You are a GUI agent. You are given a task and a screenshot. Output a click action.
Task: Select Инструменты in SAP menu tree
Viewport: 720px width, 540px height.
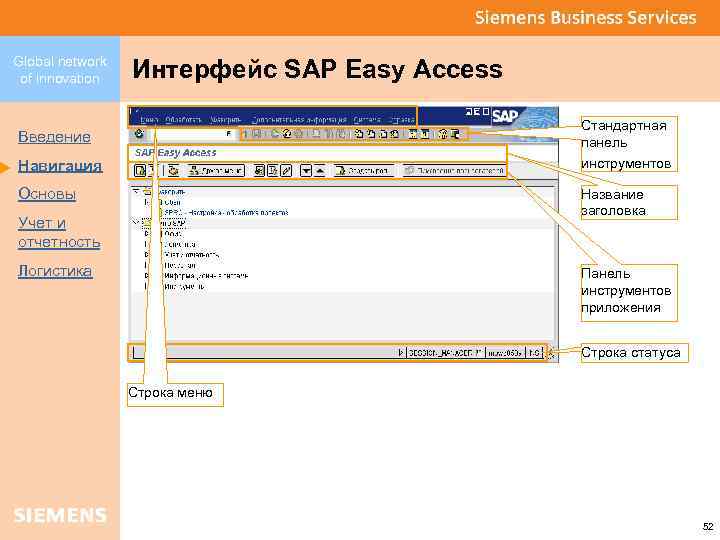tap(184, 286)
